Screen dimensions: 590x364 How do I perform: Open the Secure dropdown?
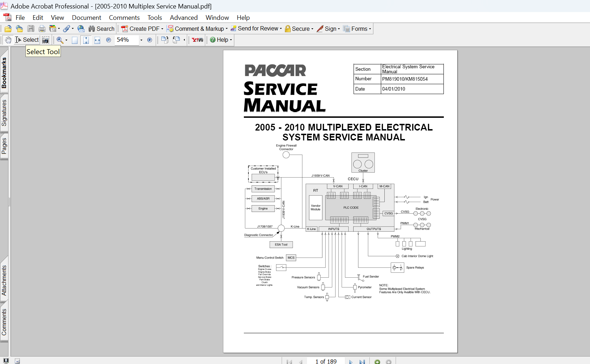312,29
